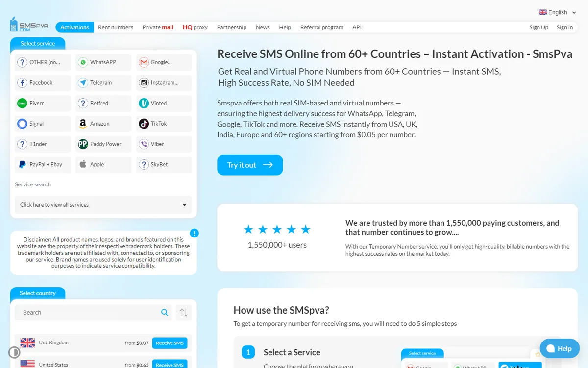Image resolution: width=588 pixels, height=368 pixels.
Task: Select the TikTok service icon
Action: click(x=144, y=124)
